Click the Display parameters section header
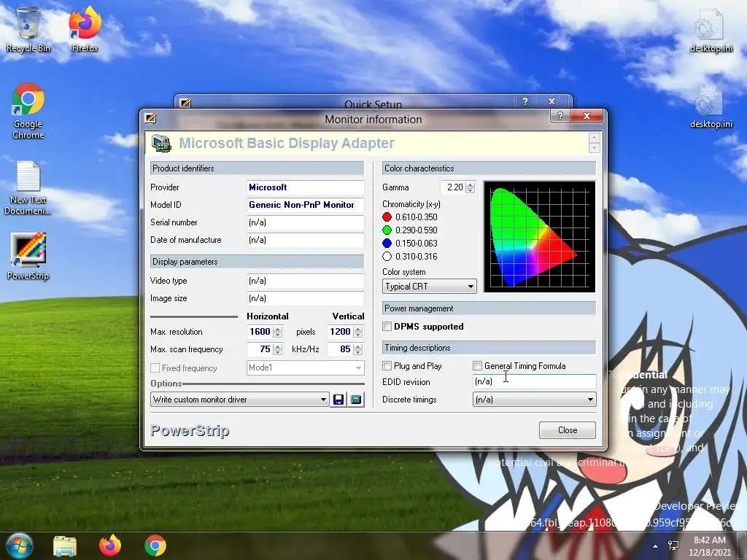The width and height of the screenshot is (747, 560). coord(257,262)
